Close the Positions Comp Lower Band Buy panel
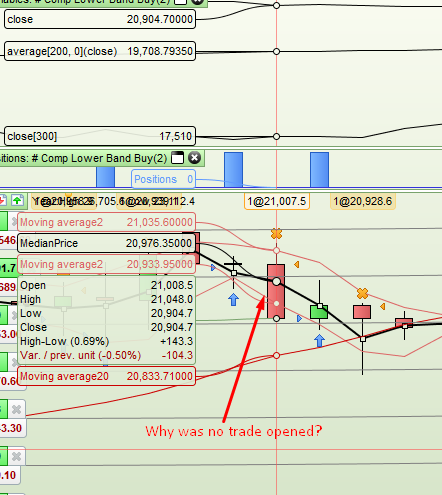Viewport: 442px width, 495px height. pyautogui.click(x=195, y=158)
